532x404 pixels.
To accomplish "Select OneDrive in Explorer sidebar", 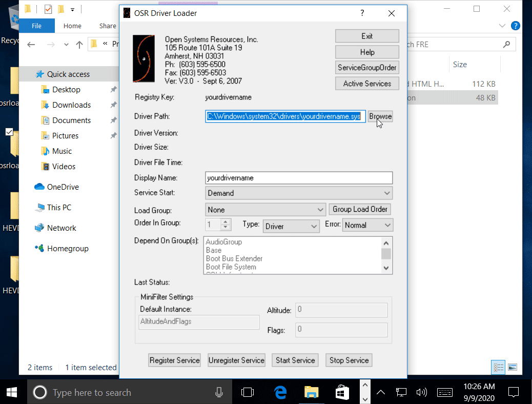I will pos(63,187).
